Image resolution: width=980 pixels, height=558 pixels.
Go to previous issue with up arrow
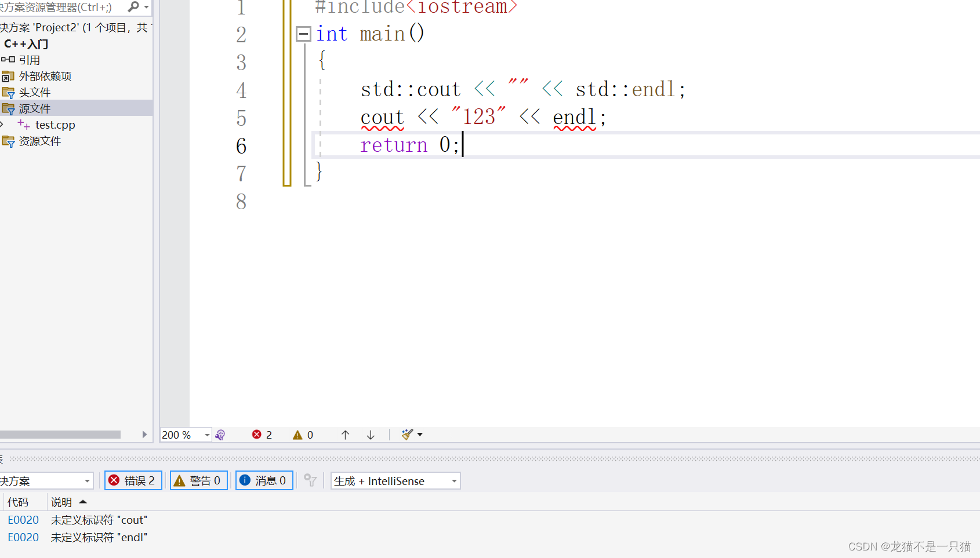pyautogui.click(x=345, y=435)
